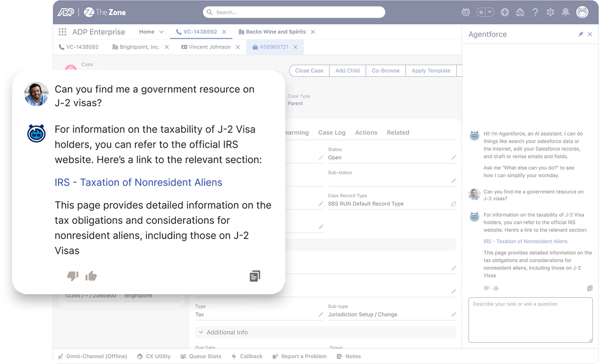Click thumbs down in Agentforce panel
Screen dimensions: 599x364
487,288
